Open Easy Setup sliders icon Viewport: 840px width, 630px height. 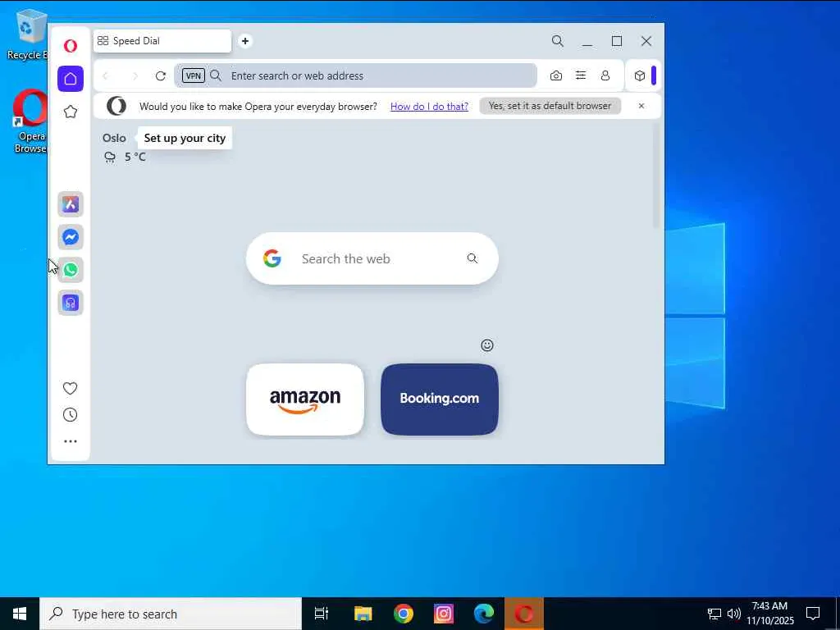point(581,75)
